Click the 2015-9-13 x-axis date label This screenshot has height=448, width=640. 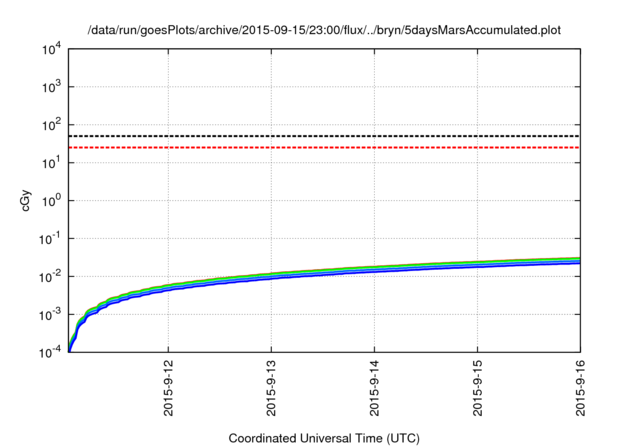271,388
